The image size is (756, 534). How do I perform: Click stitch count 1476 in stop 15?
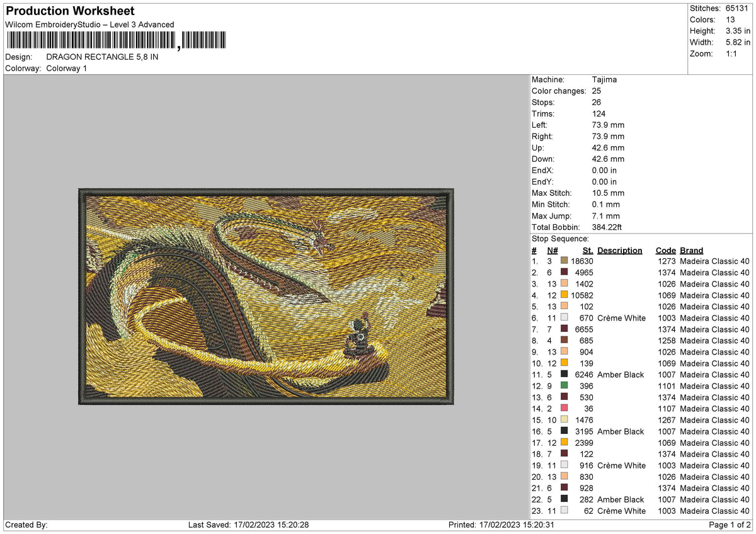click(x=584, y=419)
